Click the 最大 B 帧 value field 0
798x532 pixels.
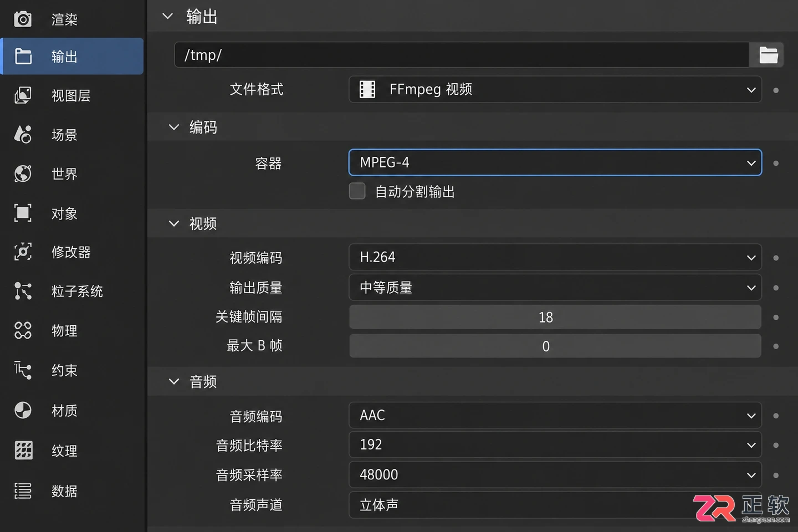(x=555, y=346)
